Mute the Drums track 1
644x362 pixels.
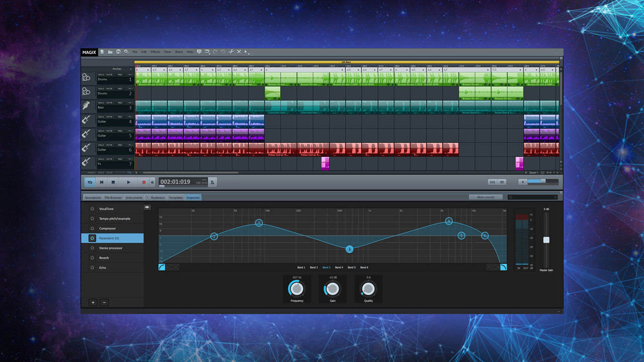[110, 75]
